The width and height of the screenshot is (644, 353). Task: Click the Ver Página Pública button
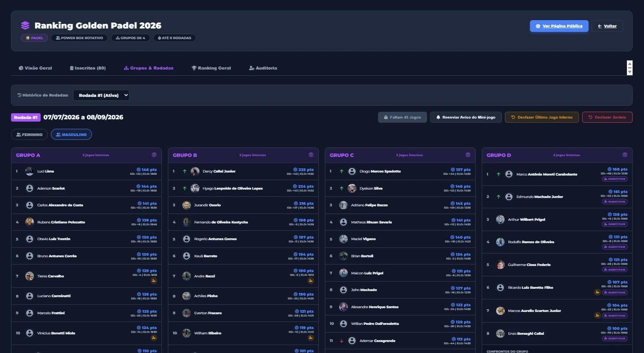(559, 26)
